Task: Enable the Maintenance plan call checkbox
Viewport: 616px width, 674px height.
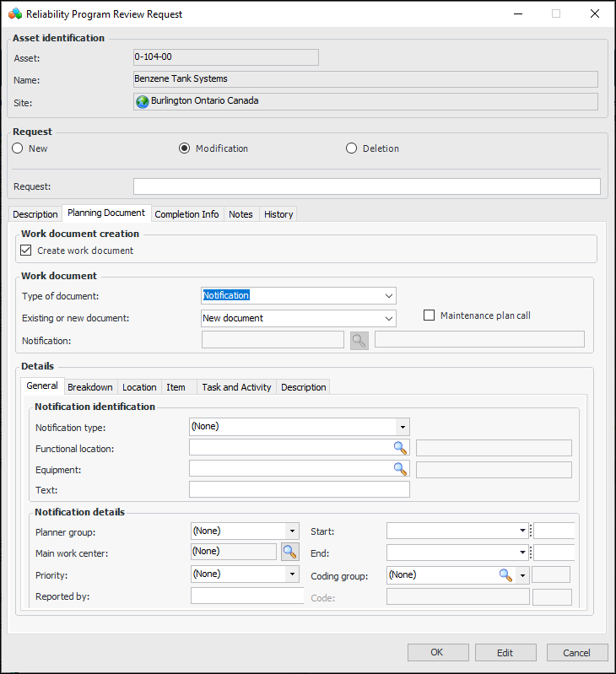Action: coord(430,315)
